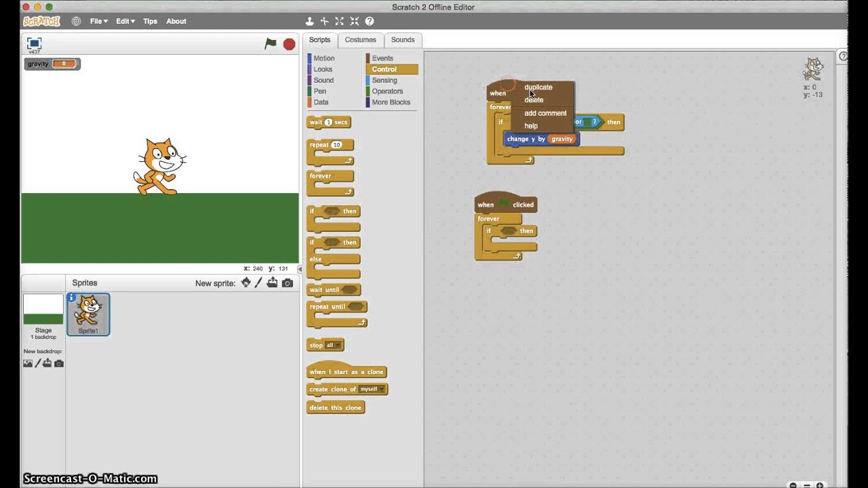The width and height of the screenshot is (868, 488).
Task: Select the Stage backdrop thumbnail
Action: (x=43, y=309)
